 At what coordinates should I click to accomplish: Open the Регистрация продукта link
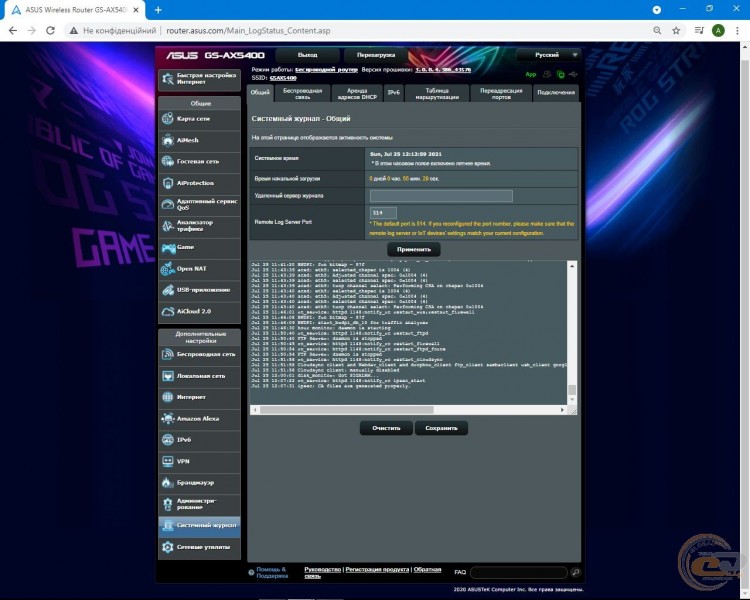pos(377,569)
